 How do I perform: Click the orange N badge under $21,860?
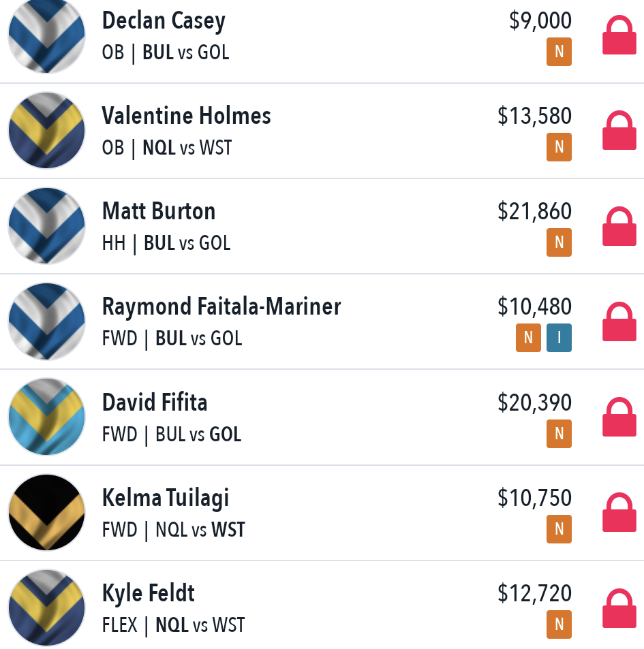coord(559,242)
